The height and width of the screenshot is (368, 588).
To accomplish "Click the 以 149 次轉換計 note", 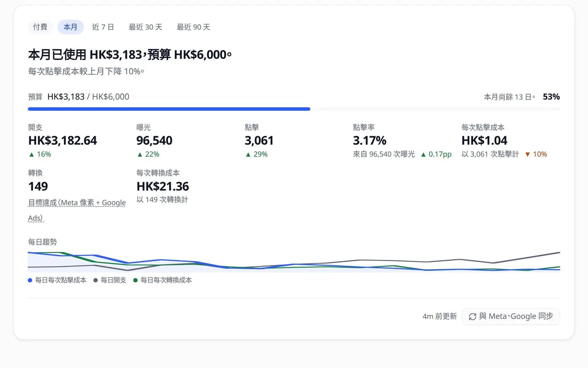I will pyautogui.click(x=162, y=200).
